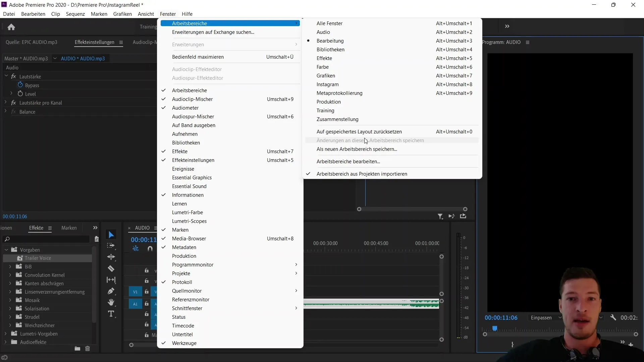Click the play-only-audio output icon

pyautogui.click(x=452, y=216)
